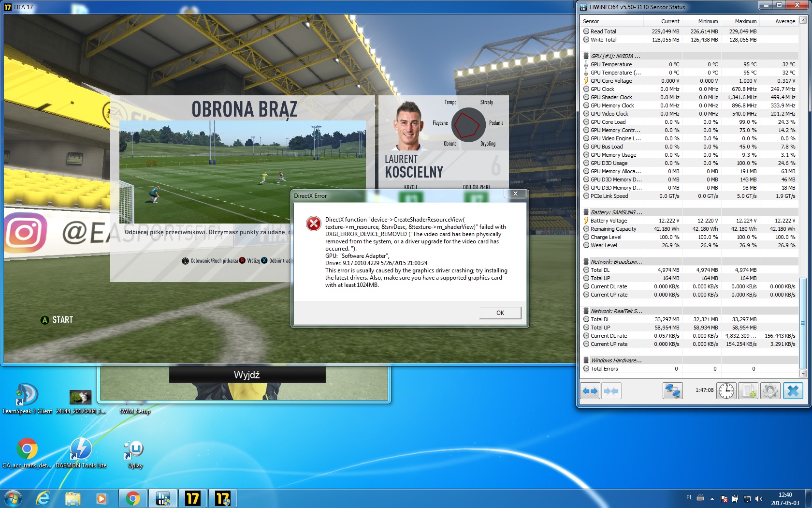Select the PCIe Link Speed row
Image resolution: width=812 pixels, height=508 pixels.
(x=690, y=196)
